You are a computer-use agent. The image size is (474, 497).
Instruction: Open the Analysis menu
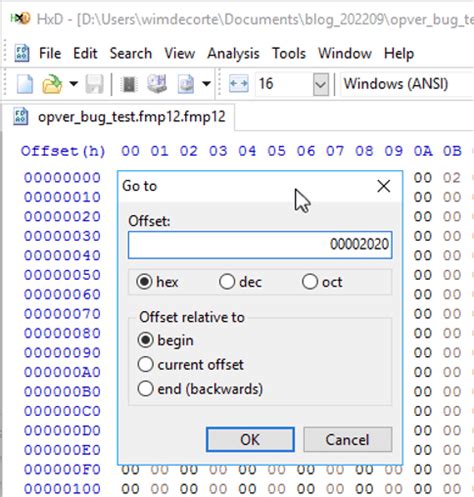coord(233,53)
